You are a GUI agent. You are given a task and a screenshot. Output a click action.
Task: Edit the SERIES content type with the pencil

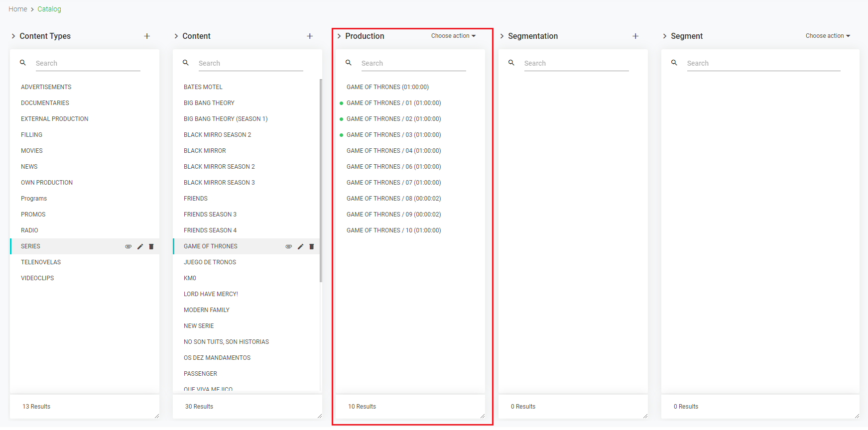140,246
